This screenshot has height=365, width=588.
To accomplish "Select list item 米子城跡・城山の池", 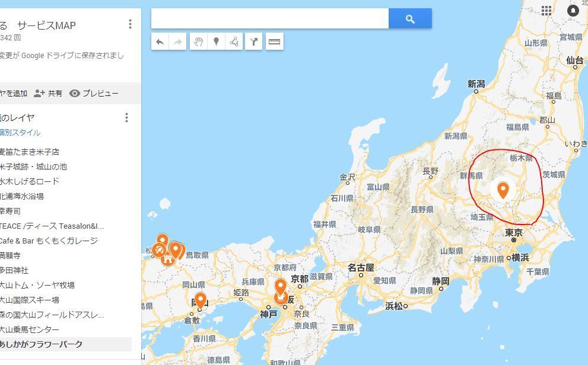I will [33, 167].
